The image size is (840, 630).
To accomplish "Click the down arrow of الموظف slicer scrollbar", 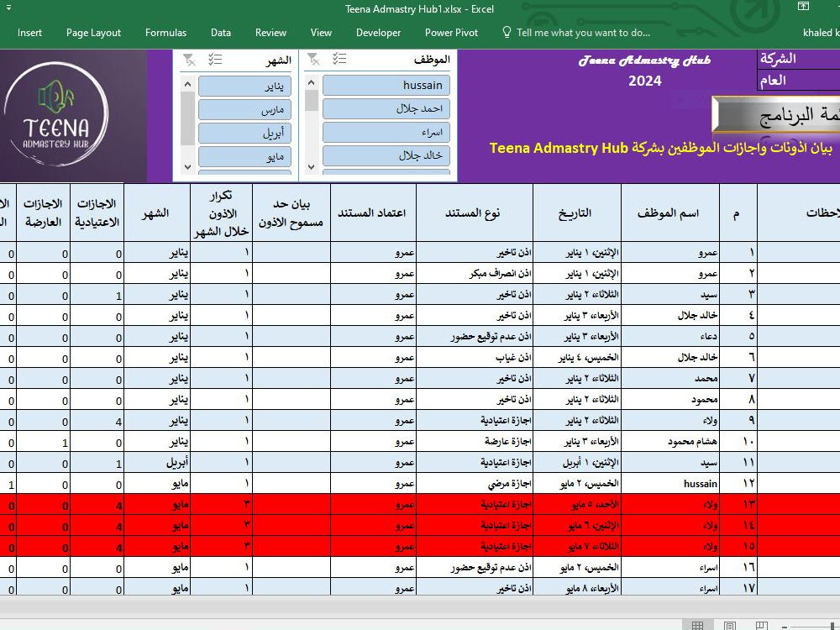I will point(312,167).
